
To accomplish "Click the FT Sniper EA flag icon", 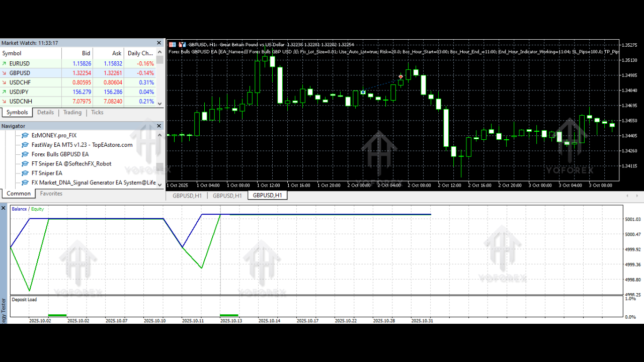I will click(24, 173).
